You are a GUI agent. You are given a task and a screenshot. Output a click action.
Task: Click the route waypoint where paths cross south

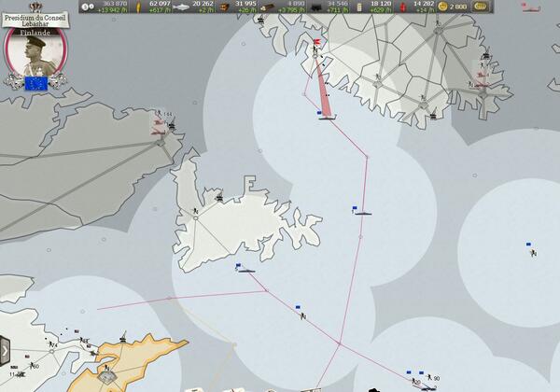point(340,343)
